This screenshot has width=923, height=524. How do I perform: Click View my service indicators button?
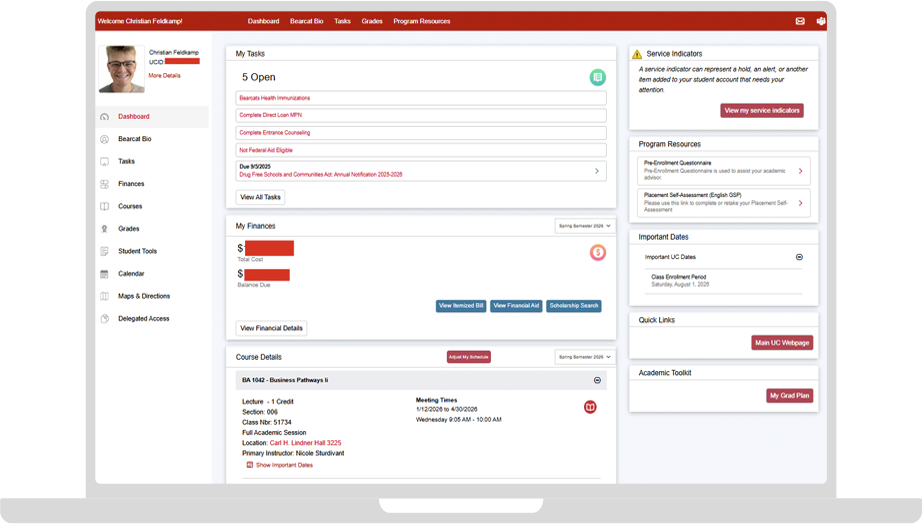coord(761,111)
